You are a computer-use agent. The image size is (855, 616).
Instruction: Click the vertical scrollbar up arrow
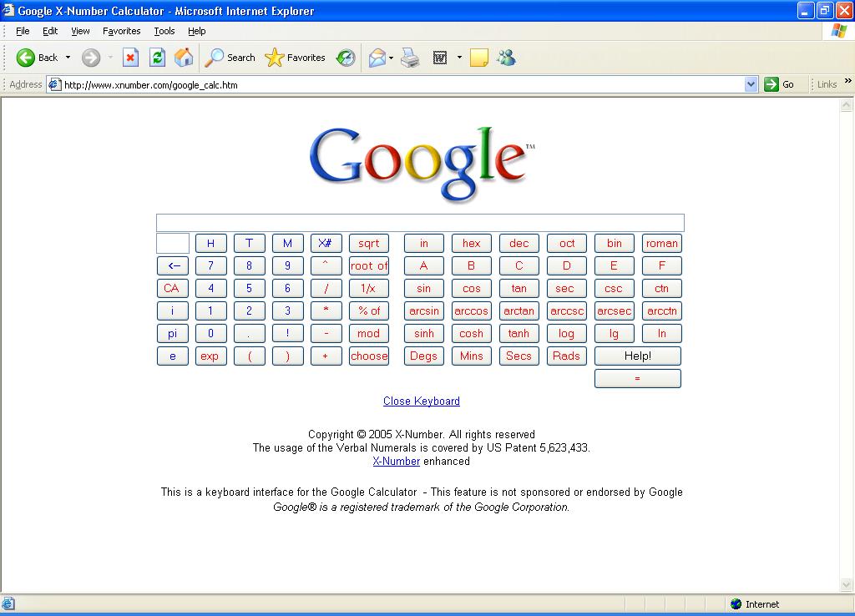click(847, 104)
